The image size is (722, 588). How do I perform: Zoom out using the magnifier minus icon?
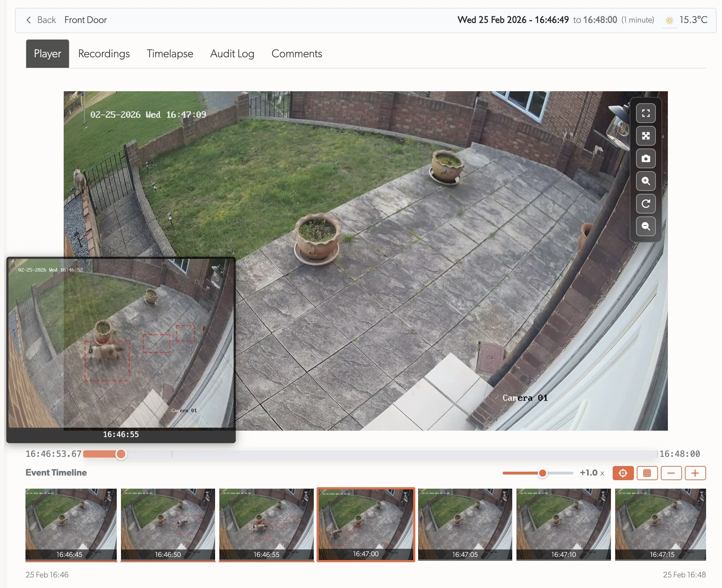tap(646, 226)
